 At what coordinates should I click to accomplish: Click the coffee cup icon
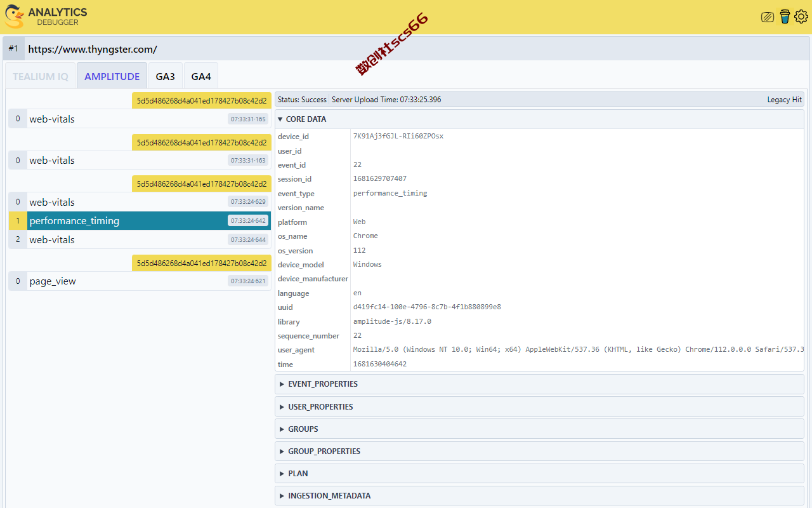click(x=785, y=17)
